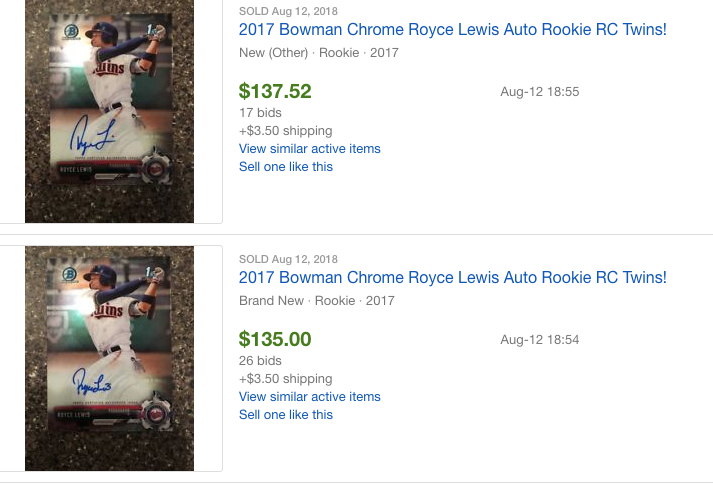Click the New (Other) condition text
This screenshot has width=713, height=484.
pyautogui.click(x=273, y=52)
